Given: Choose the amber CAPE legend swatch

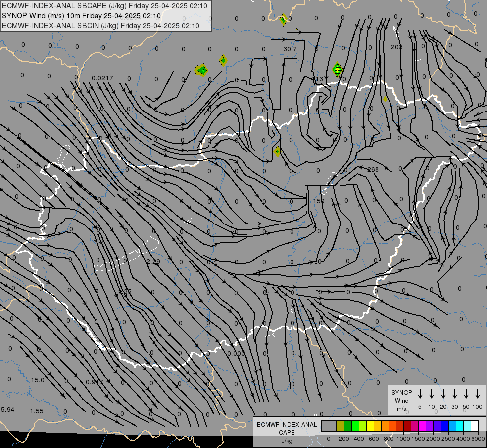Looking at the screenshot, I should pos(378,426).
